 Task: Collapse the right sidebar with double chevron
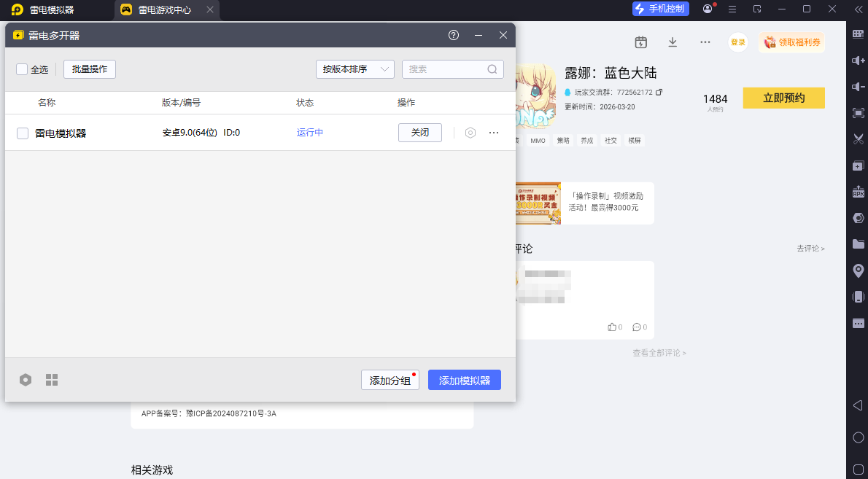pyautogui.click(x=858, y=9)
